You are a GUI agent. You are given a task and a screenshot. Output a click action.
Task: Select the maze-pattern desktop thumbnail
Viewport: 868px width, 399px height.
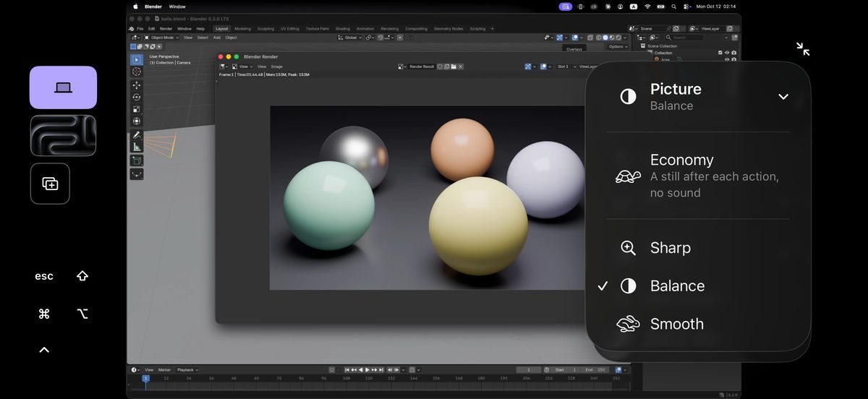tap(63, 136)
